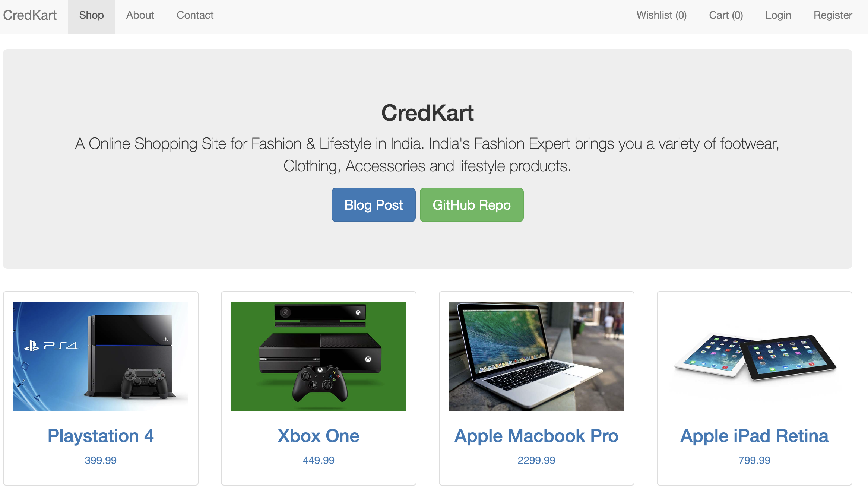The height and width of the screenshot is (496, 868).
Task: Open the Register page
Action: tap(833, 15)
